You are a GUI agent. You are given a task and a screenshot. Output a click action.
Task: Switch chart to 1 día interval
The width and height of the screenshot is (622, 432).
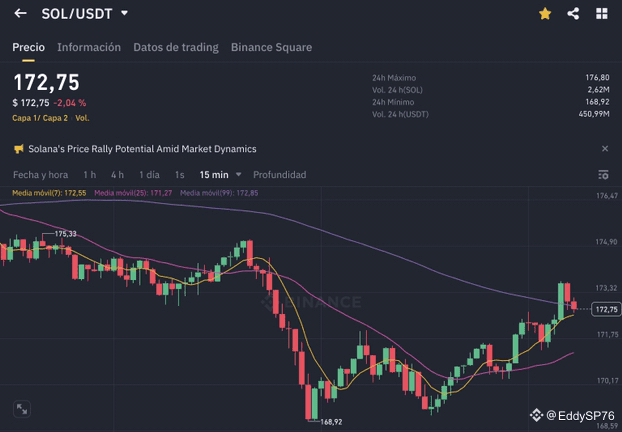pos(149,175)
